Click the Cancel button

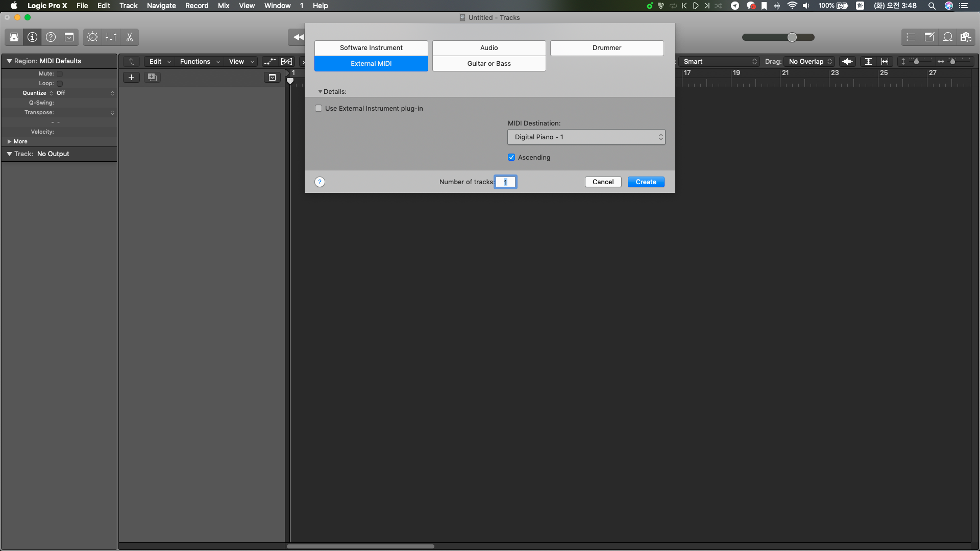(603, 182)
